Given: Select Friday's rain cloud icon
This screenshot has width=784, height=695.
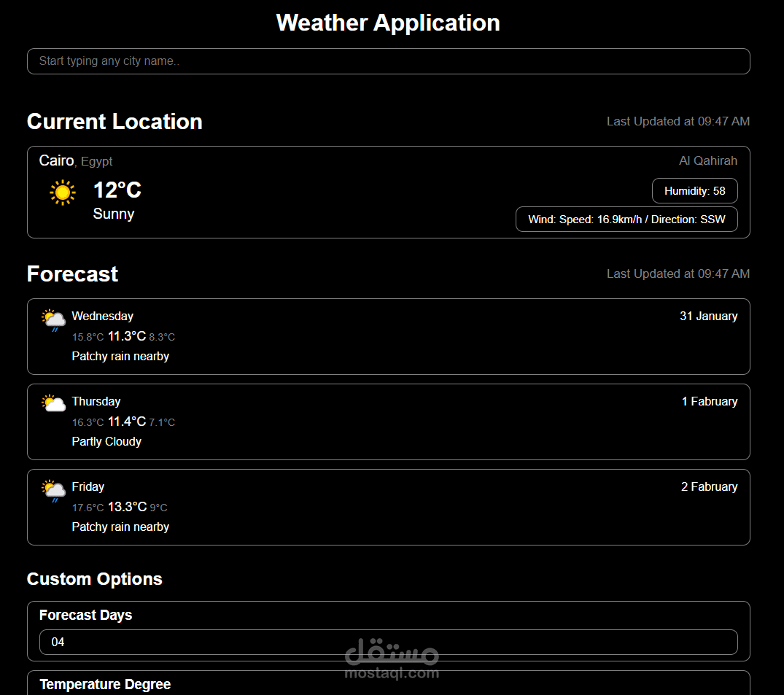Looking at the screenshot, I should pos(53,489).
